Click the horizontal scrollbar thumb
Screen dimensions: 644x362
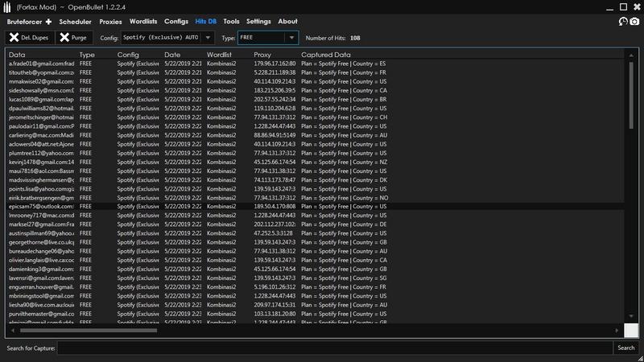[89, 331]
